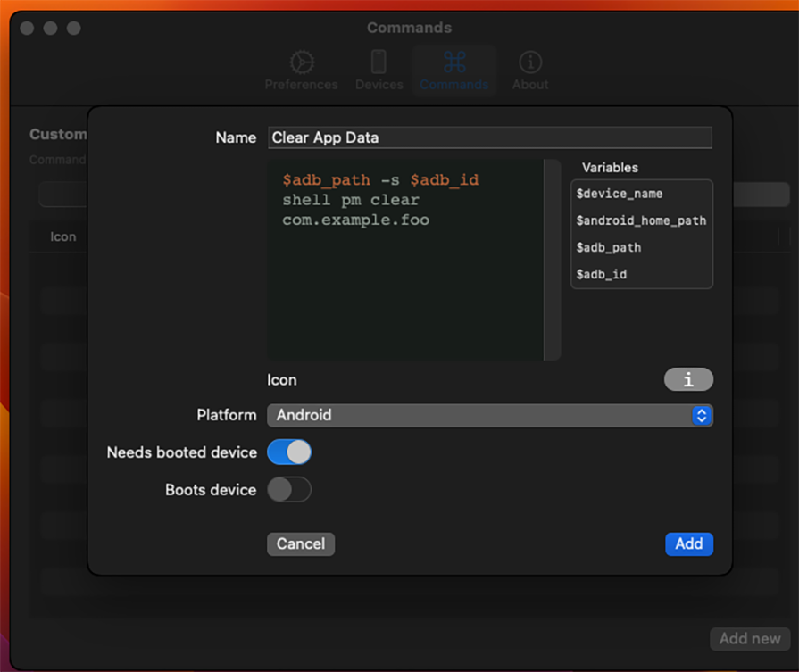Click the red close window button
This screenshot has height=672, width=799.
coord(27,28)
